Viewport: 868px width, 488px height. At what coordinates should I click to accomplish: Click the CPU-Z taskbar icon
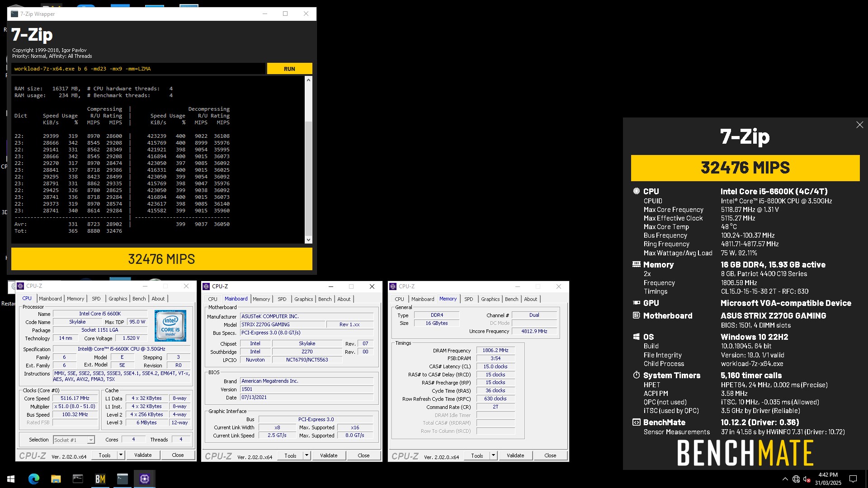145,479
